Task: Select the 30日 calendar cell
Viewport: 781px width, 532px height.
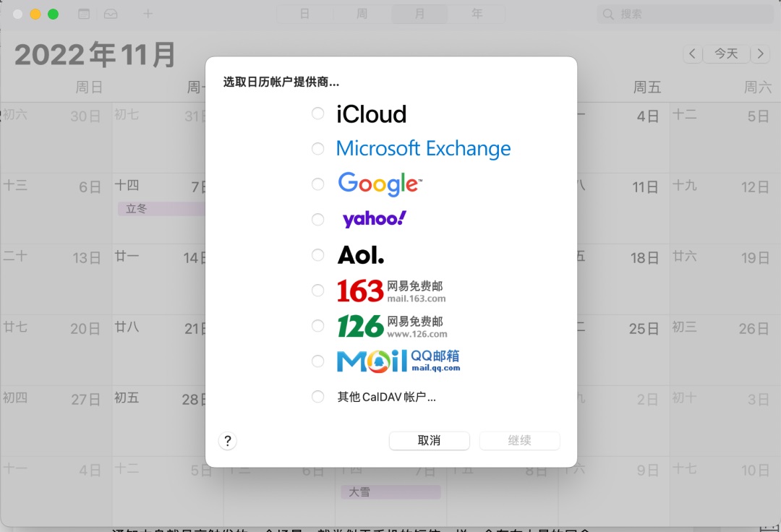Action: (x=56, y=138)
